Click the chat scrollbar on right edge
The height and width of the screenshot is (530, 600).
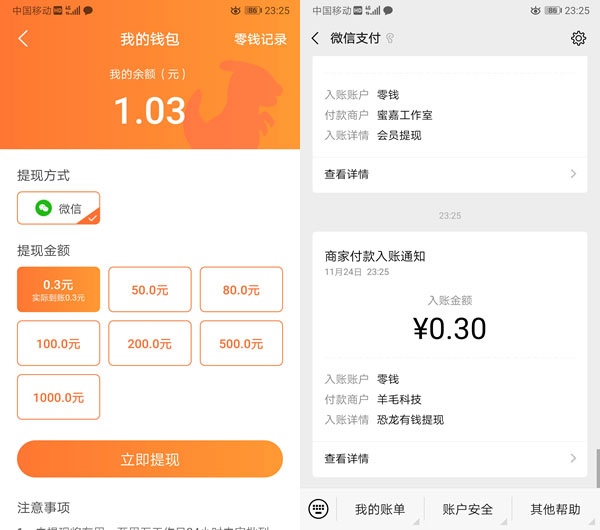(596, 466)
